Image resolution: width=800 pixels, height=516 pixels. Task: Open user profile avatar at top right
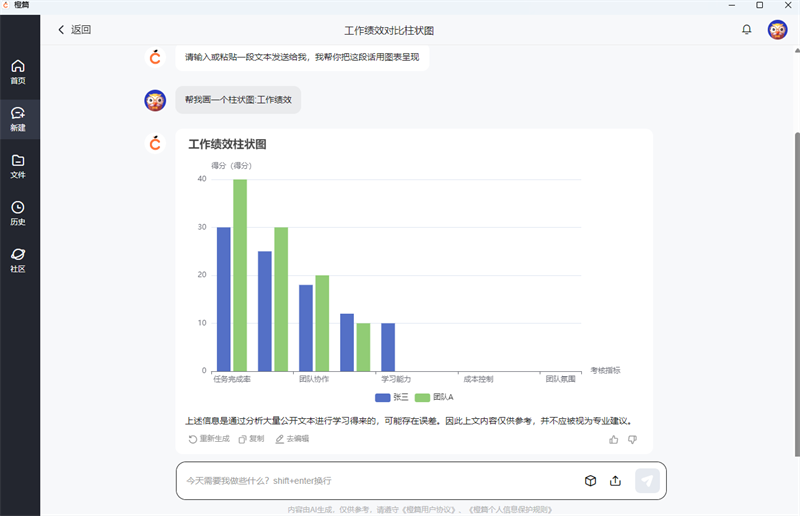[x=777, y=30]
